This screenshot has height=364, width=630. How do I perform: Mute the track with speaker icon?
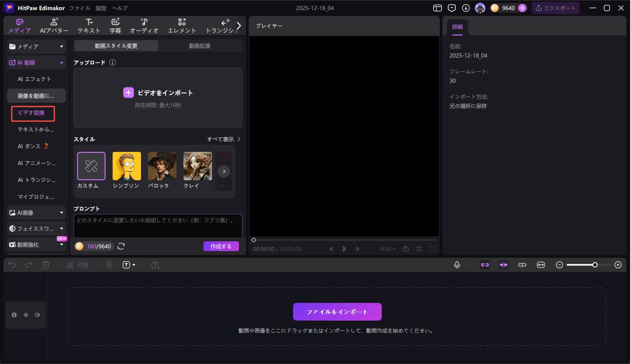[37, 315]
